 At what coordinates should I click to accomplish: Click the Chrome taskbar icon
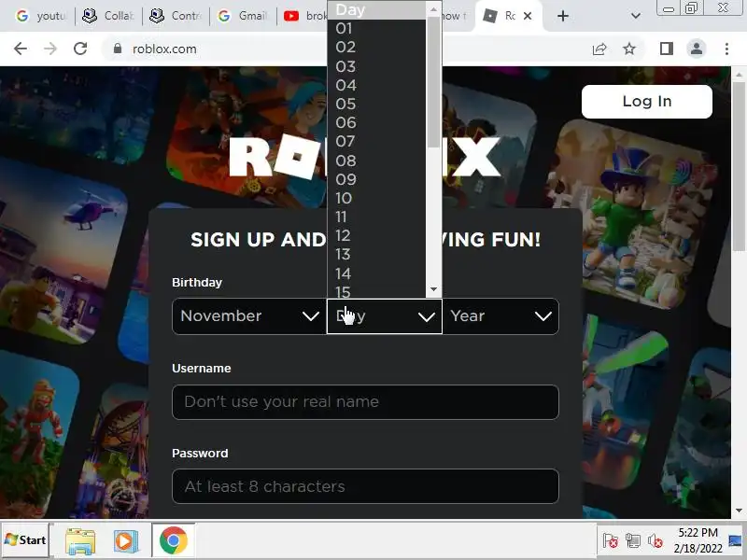click(x=174, y=540)
